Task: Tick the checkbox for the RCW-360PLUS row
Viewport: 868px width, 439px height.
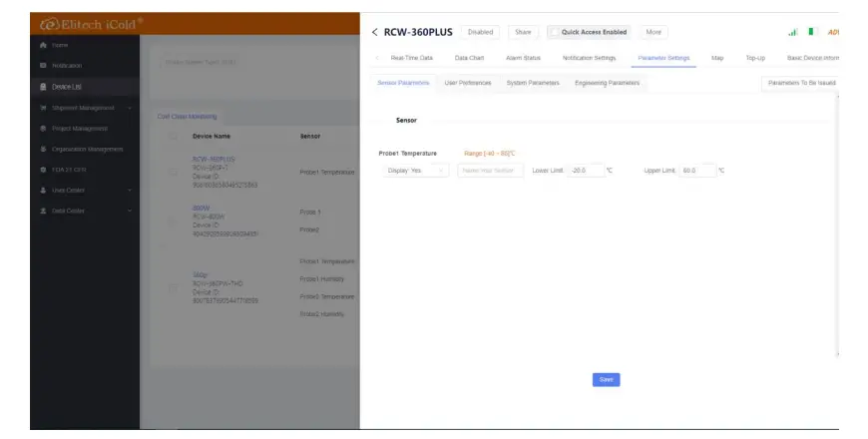Action: (x=173, y=173)
